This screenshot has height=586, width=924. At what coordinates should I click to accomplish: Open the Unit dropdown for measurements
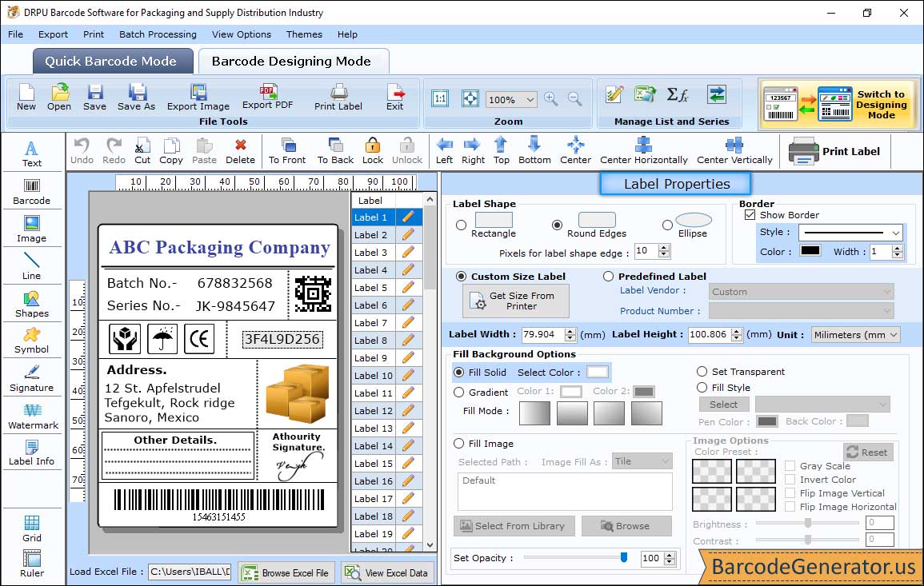tap(855, 335)
